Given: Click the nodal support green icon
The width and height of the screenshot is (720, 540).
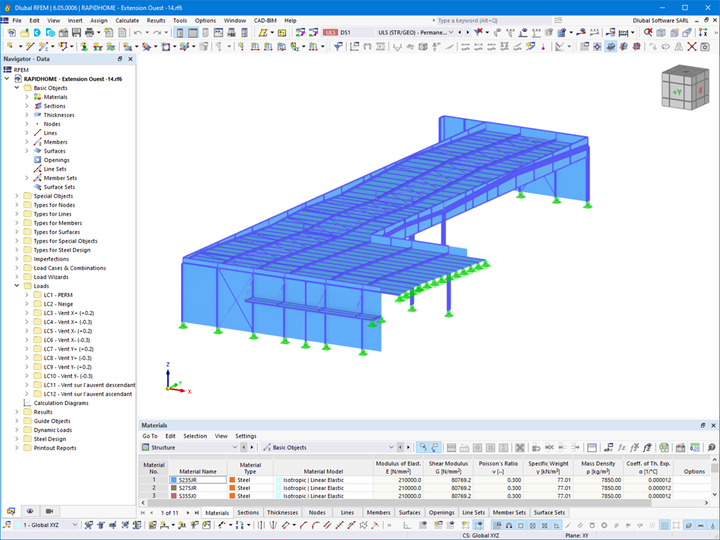Looking at the screenshot, I should click(x=84, y=46).
